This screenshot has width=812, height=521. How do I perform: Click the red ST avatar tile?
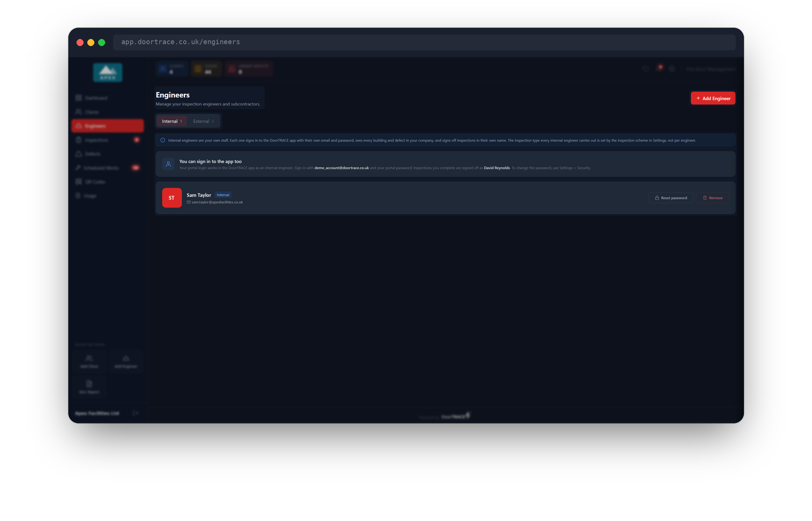[x=172, y=198]
